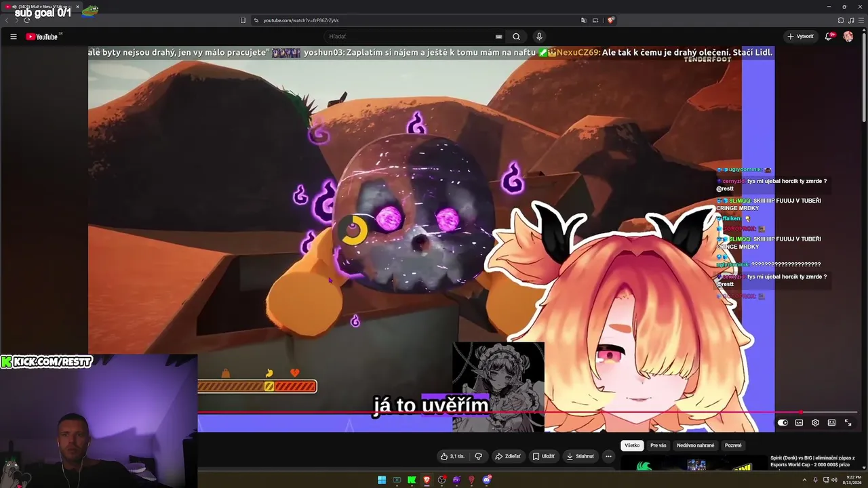
Task: Open YouTube notifications bell
Action: click(x=829, y=37)
